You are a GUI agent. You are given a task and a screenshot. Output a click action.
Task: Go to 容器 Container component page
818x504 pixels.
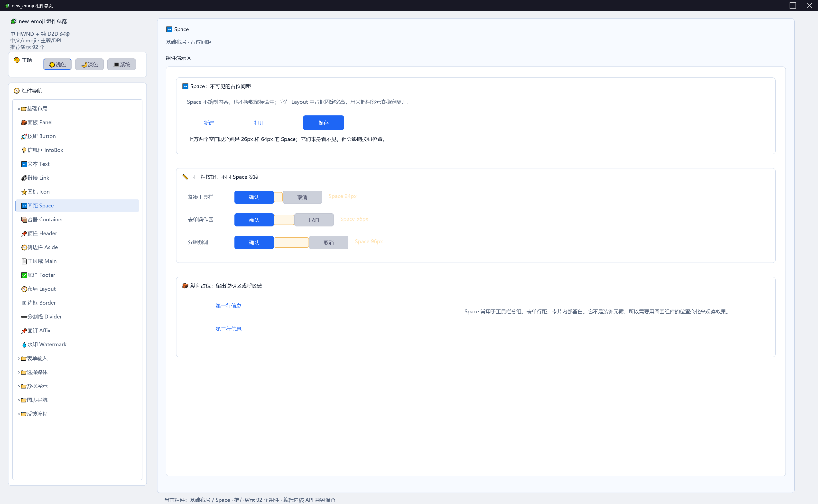[x=77, y=219]
